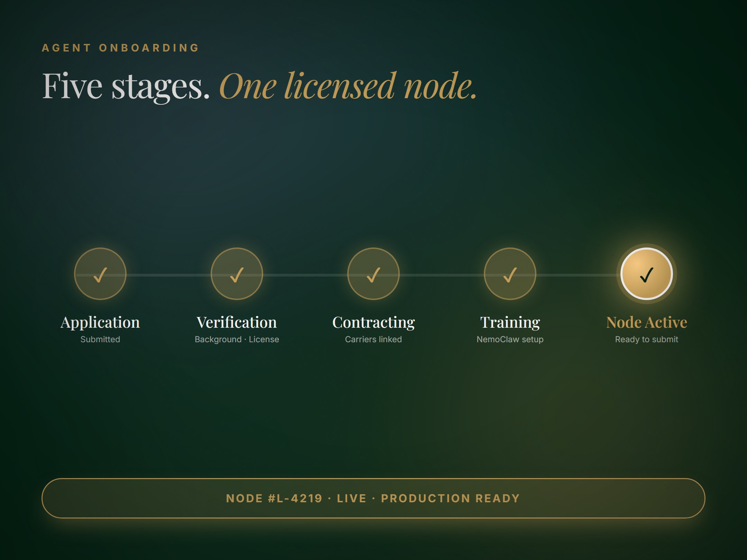
Task: Select the Training stage title
Action: pos(510,322)
